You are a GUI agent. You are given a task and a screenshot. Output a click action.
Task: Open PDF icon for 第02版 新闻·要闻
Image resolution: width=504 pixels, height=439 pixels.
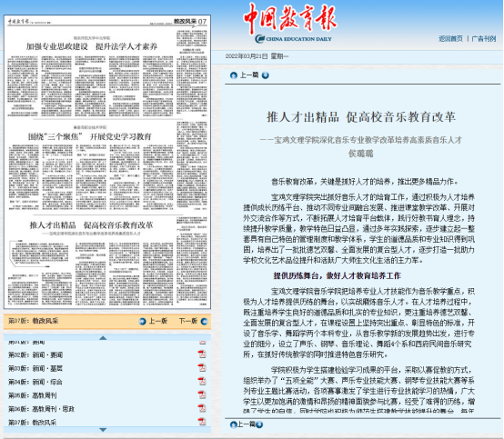[202, 354]
